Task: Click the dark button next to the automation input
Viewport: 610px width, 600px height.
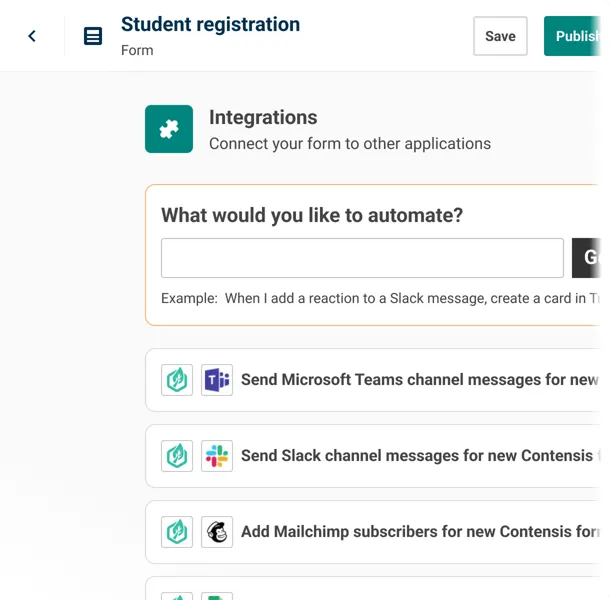Action: point(590,258)
